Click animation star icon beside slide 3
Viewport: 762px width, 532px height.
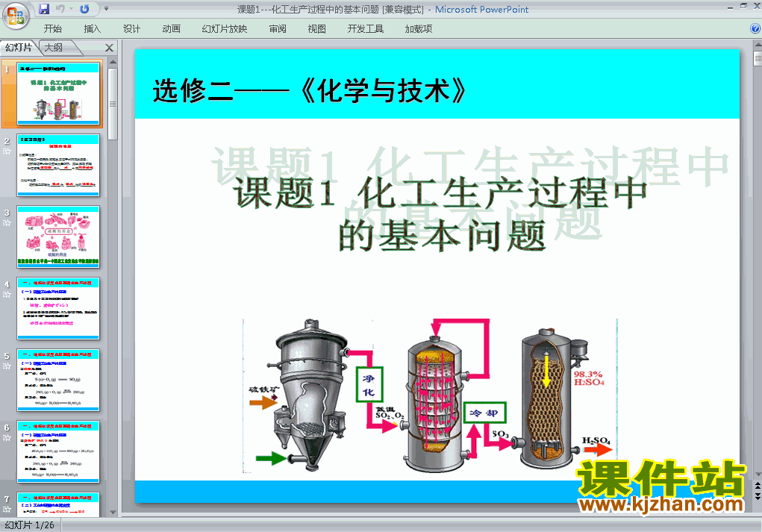pos(7,223)
